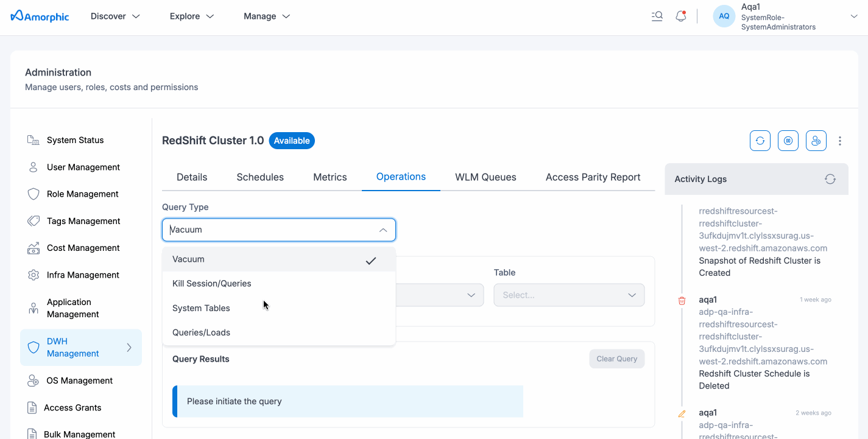Click 'Redshift Cluster Schedule is Deleted' text
868x439 pixels.
(754, 380)
